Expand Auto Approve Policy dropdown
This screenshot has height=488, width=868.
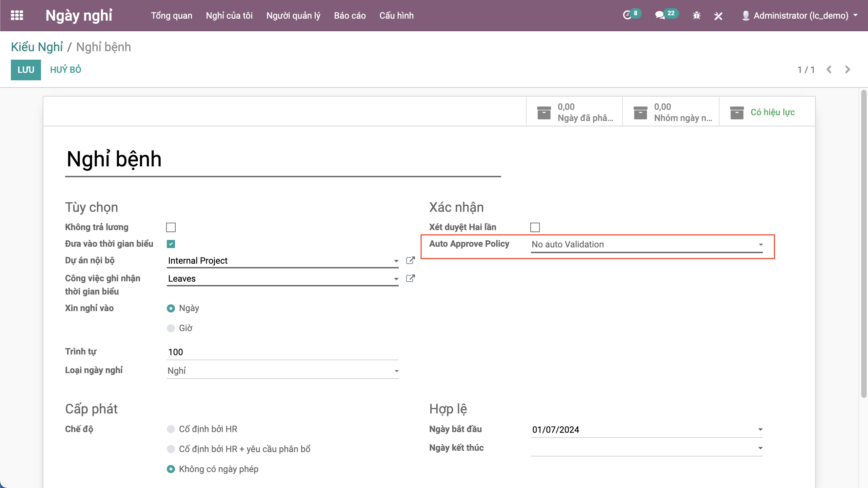point(647,244)
